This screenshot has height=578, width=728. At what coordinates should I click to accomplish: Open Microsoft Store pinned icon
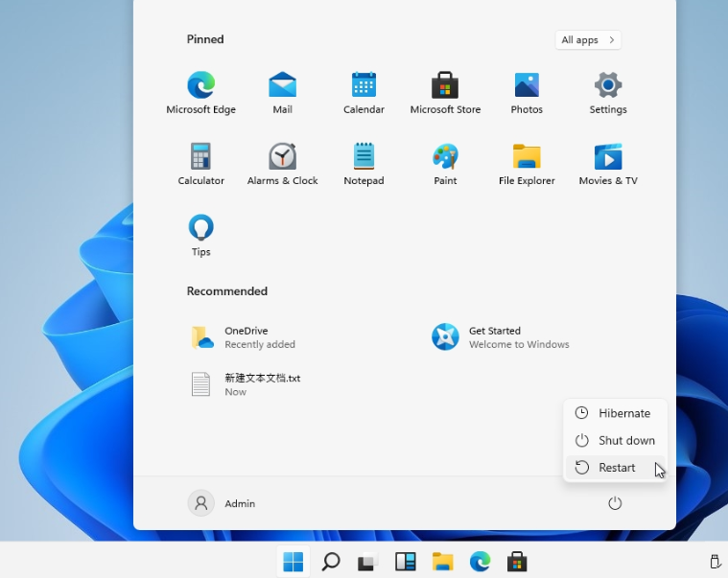445,85
